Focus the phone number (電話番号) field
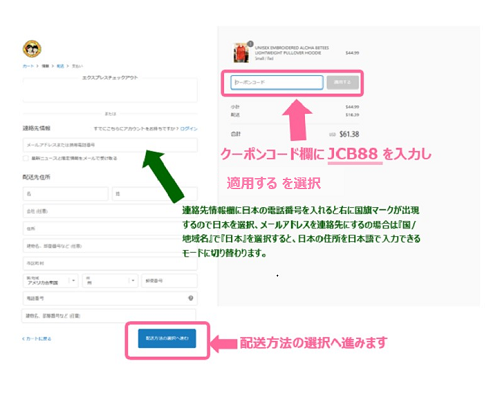The image size is (500, 399). (110, 298)
